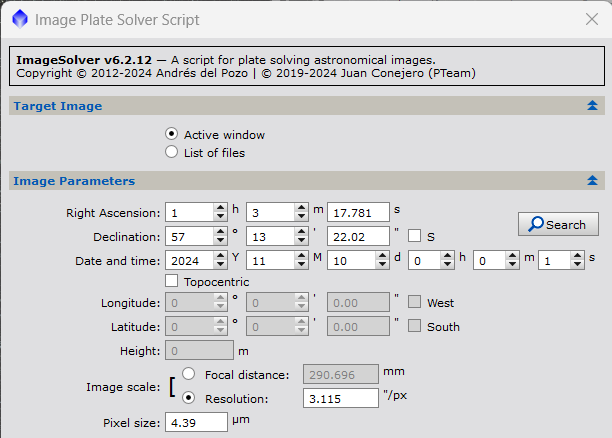Close the Image Plate Solver Script dialog
612x438 pixels.
591,19
